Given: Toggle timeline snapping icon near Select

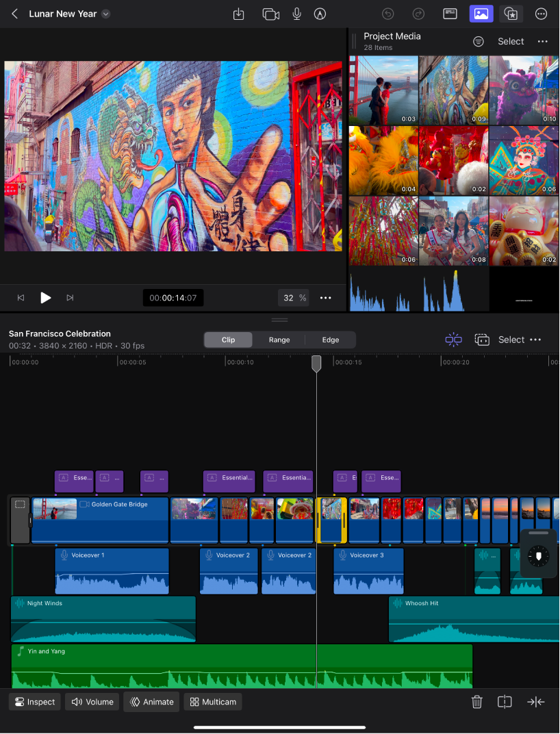Looking at the screenshot, I should pos(453,340).
